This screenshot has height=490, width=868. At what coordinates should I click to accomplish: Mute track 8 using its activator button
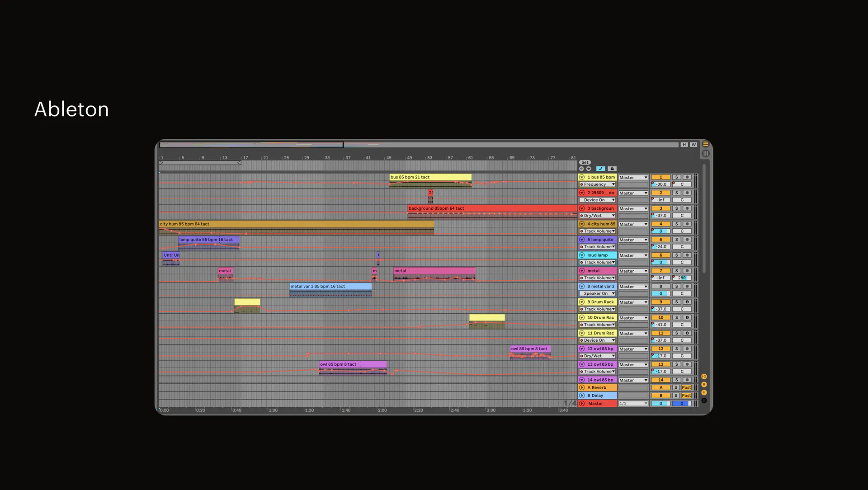tap(660, 287)
